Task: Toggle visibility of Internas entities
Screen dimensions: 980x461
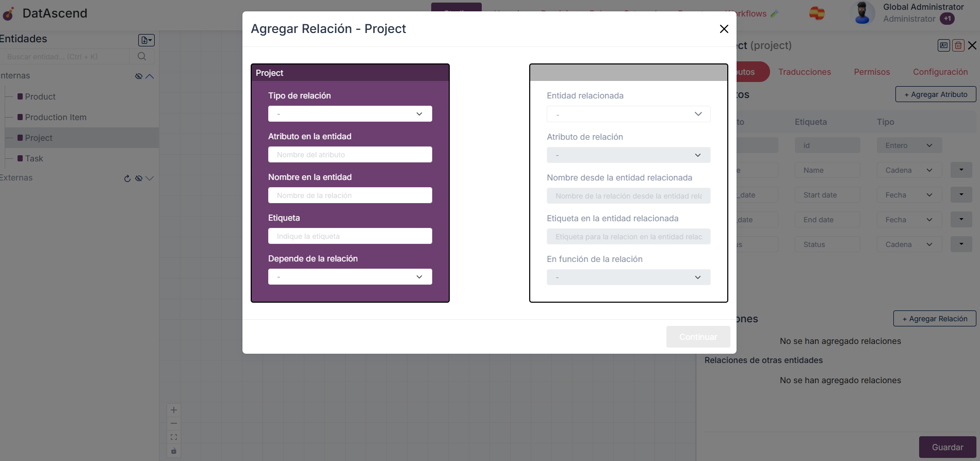Action: click(x=139, y=76)
